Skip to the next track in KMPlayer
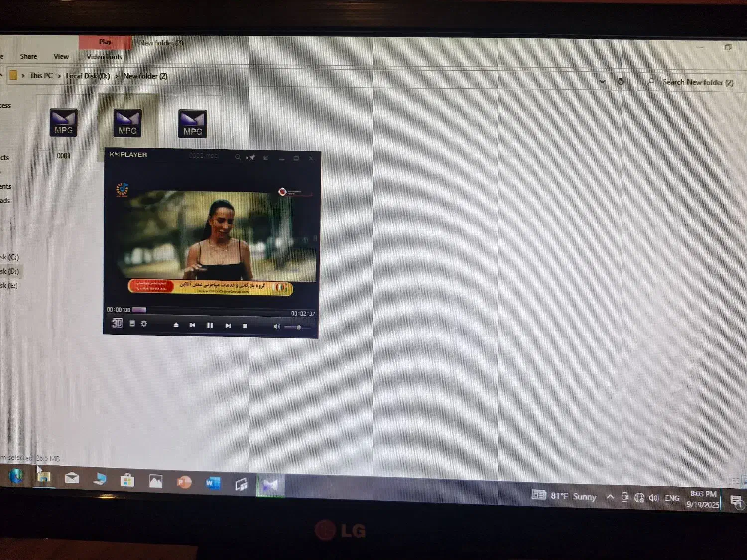 pos(228,325)
